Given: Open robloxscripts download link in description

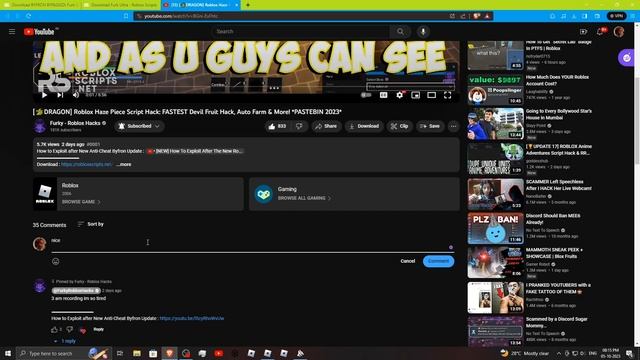Looking at the screenshot, I should point(86,164).
